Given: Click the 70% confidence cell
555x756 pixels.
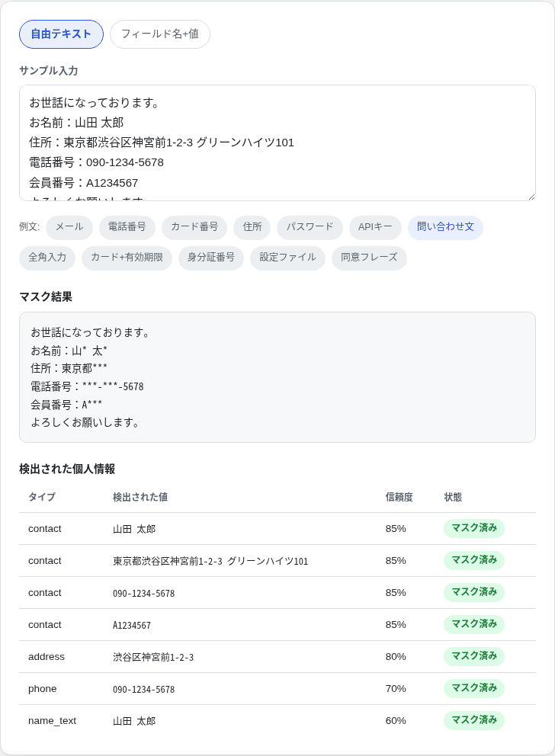Looking at the screenshot, I should [x=396, y=688].
